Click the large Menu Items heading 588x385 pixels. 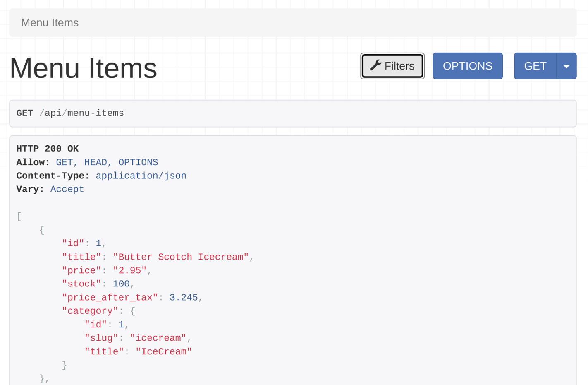[83, 68]
